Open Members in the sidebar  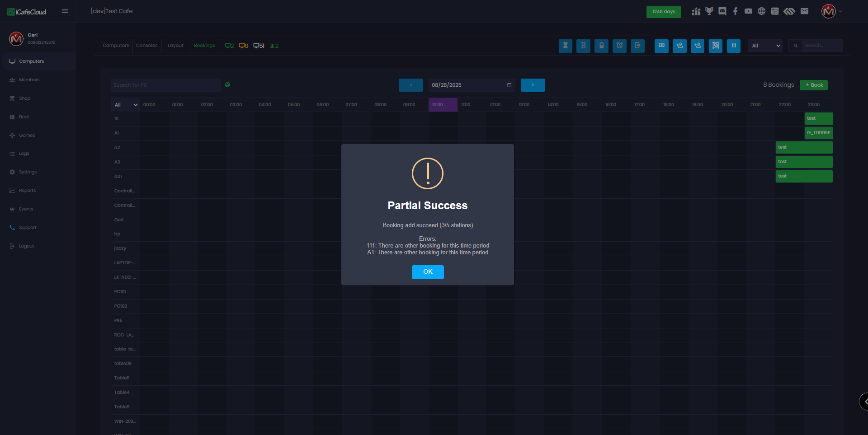(29, 80)
